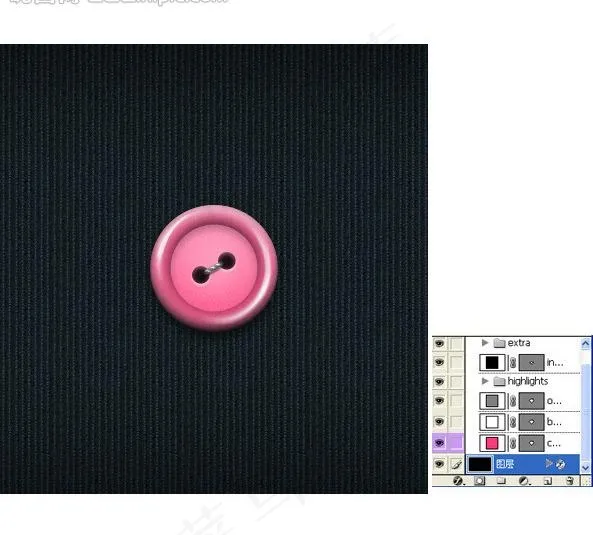Viewport: 593px width, 535px height.
Task: Click layers panel scroll-down arrow
Action: pyautogui.click(x=585, y=468)
